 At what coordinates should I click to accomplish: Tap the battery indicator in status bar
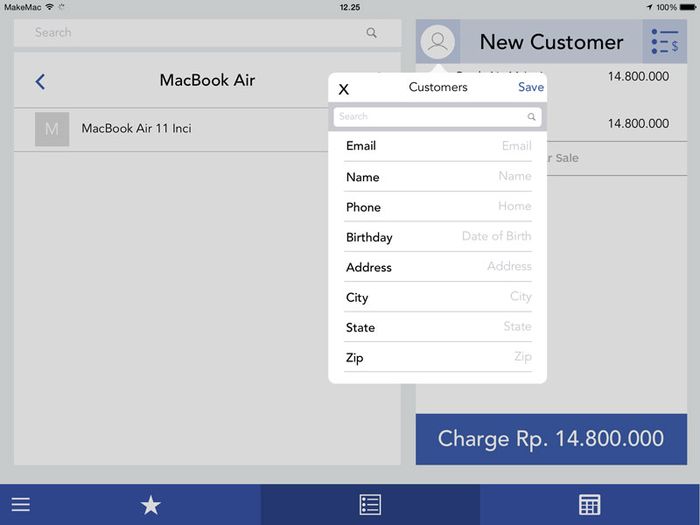coord(688,7)
